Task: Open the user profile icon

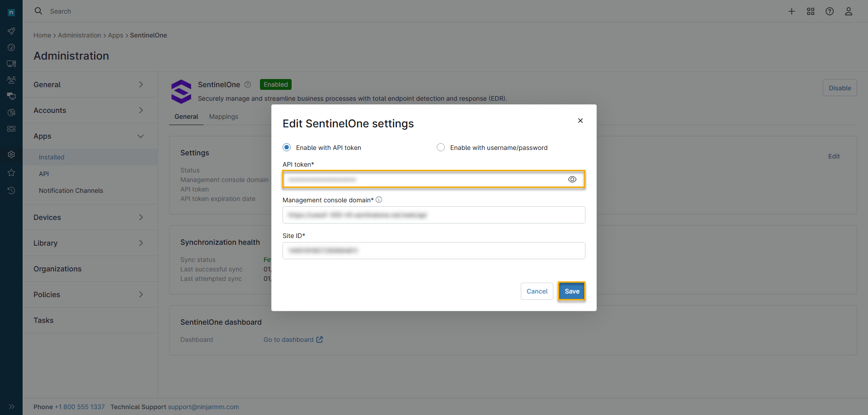Action: pos(849,11)
